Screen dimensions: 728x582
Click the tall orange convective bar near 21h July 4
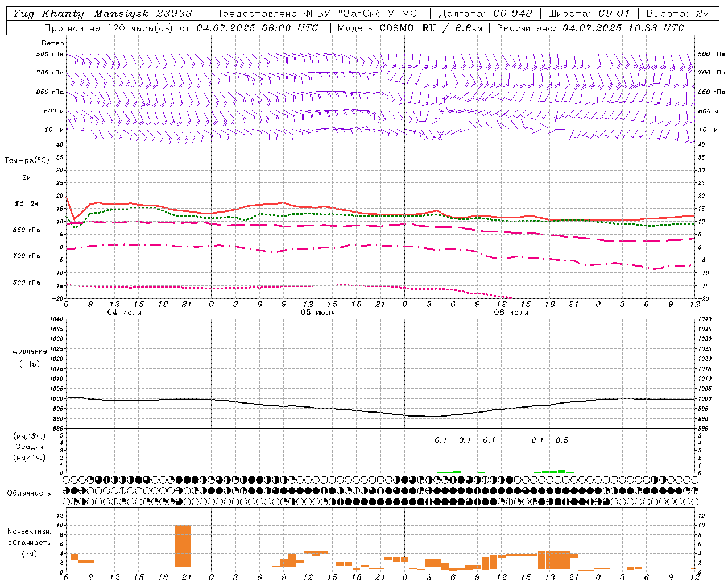coord(183,546)
